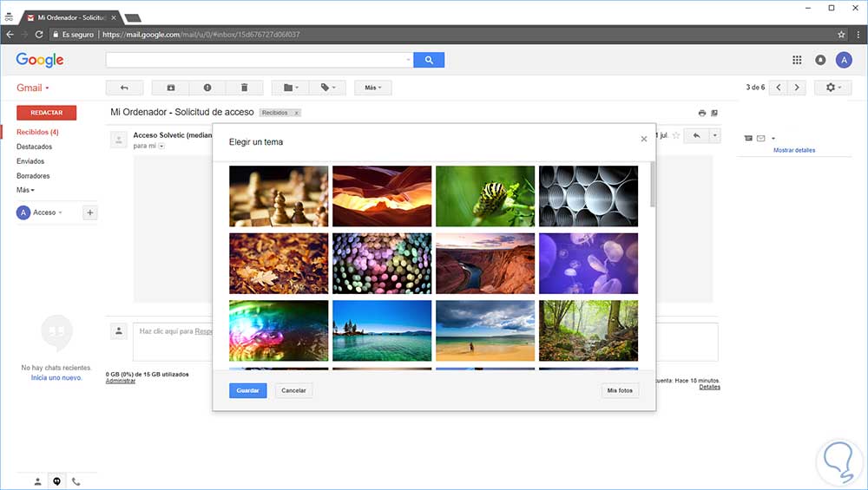868x490 pixels.
Task: Choose the metal pipes theme
Action: (589, 196)
